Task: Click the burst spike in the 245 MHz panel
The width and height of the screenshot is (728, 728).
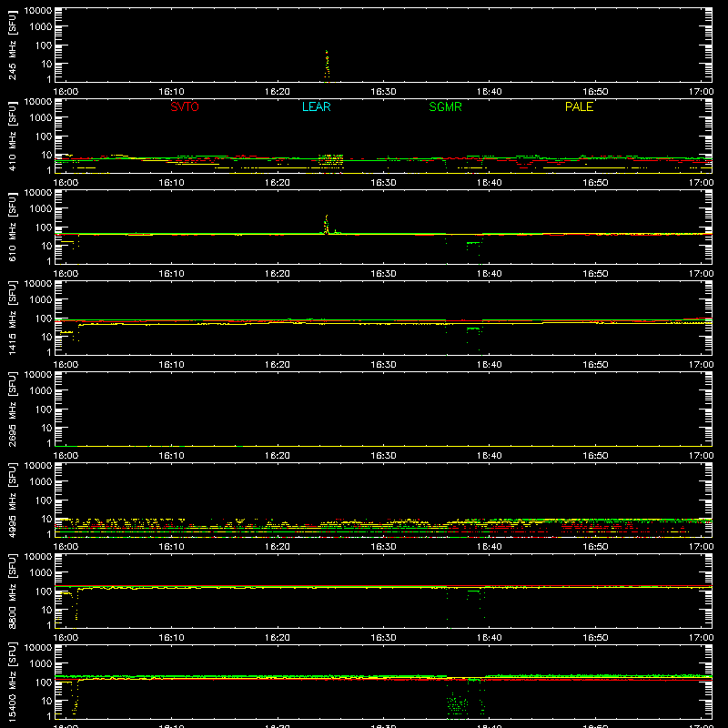Action: point(327,65)
